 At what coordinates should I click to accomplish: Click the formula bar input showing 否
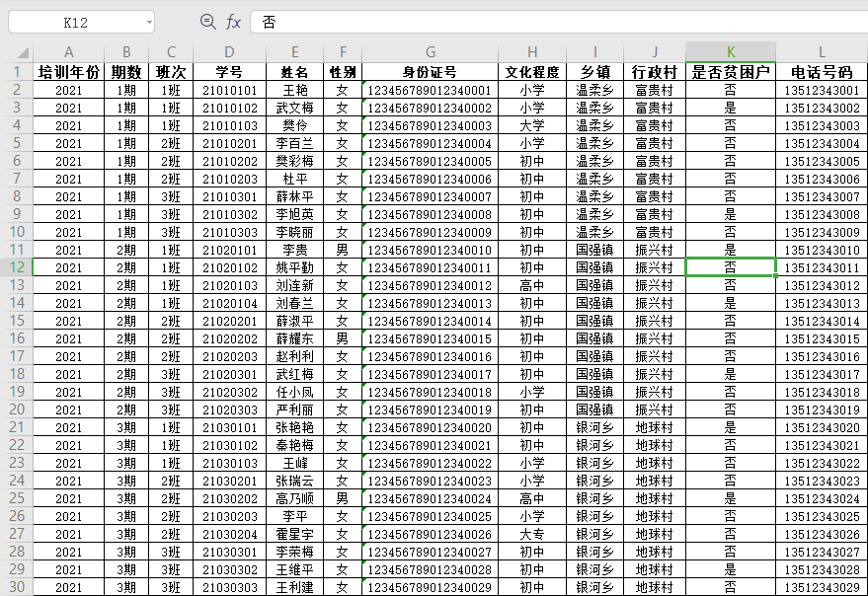tap(553, 22)
